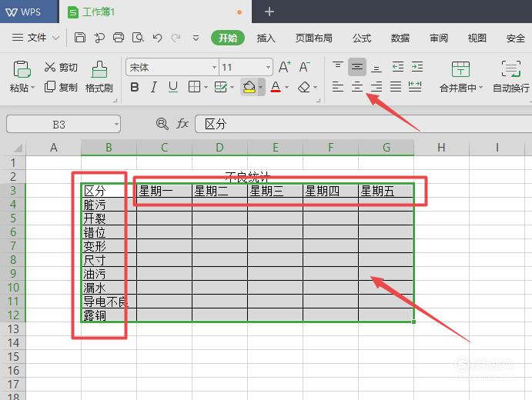This screenshot has height=400, width=532.
Task: Select the cell containing 导电不良
Action: pos(109,302)
